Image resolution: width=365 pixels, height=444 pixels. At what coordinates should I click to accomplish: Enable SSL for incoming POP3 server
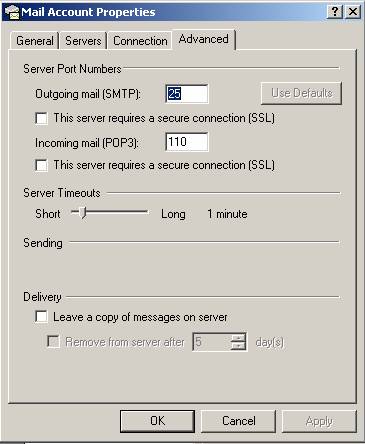[x=41, y=165]
